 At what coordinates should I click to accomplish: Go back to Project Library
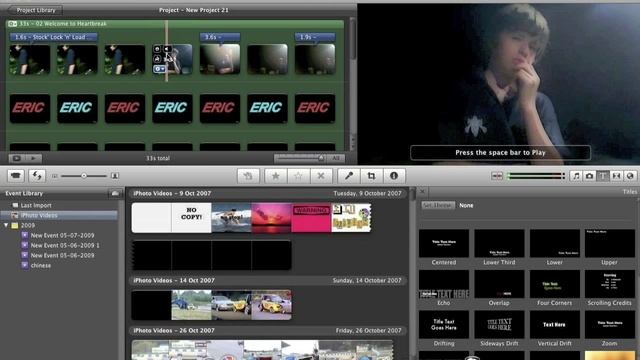pyautogui.click(x=35, y=10)
